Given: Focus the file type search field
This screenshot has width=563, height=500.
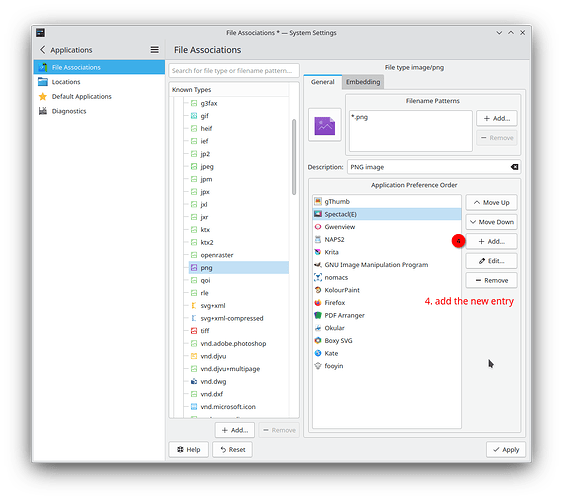Looking at the screenshot, I should (234, 71).
